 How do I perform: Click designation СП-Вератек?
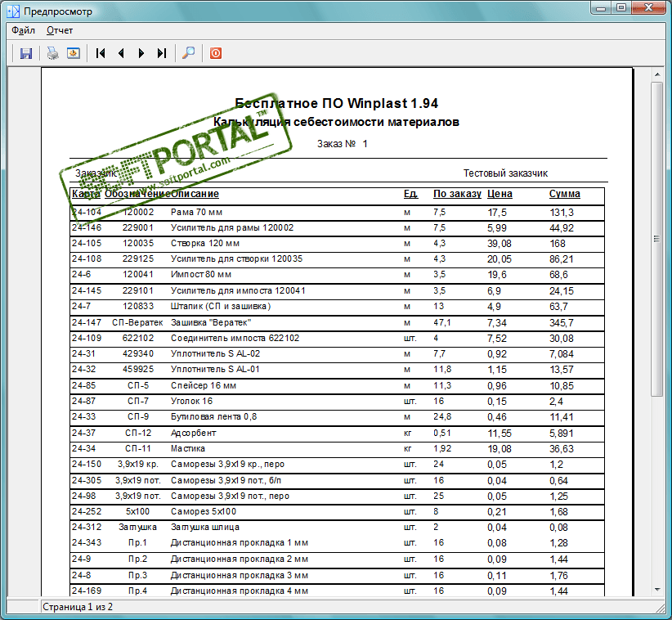(x=137, y=322)
